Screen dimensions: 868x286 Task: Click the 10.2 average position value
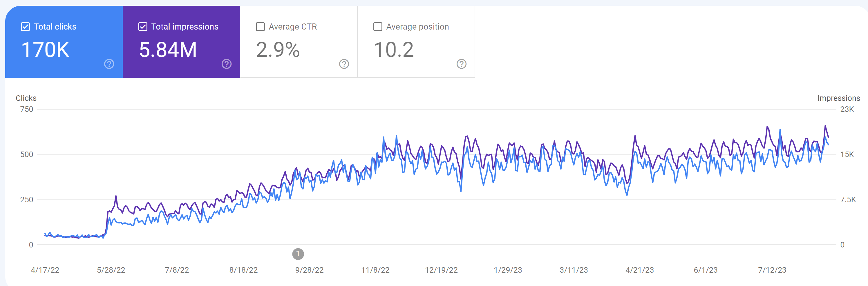tap(394, 50)
